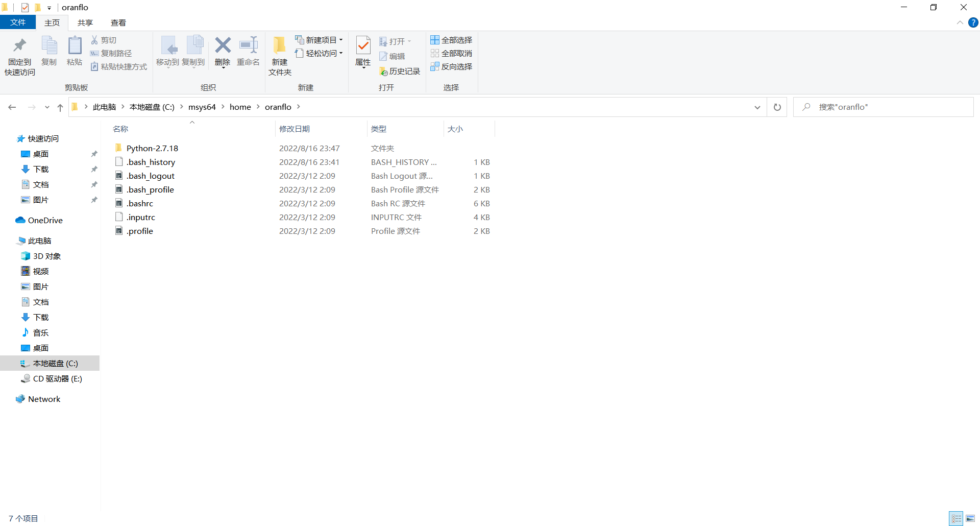980x526 pixels.
Task: Sort by the 修改日期 column header
Action: (321, 129)
